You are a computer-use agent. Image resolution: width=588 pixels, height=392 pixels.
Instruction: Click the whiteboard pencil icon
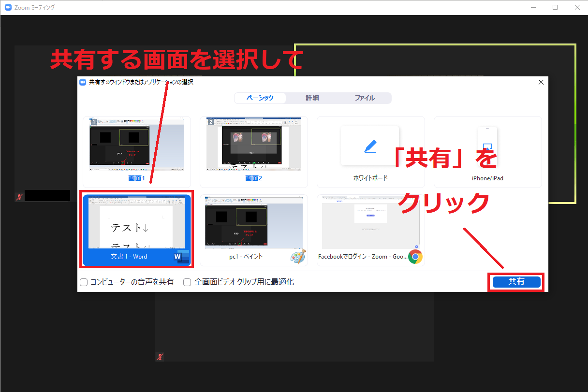(370, 146)
